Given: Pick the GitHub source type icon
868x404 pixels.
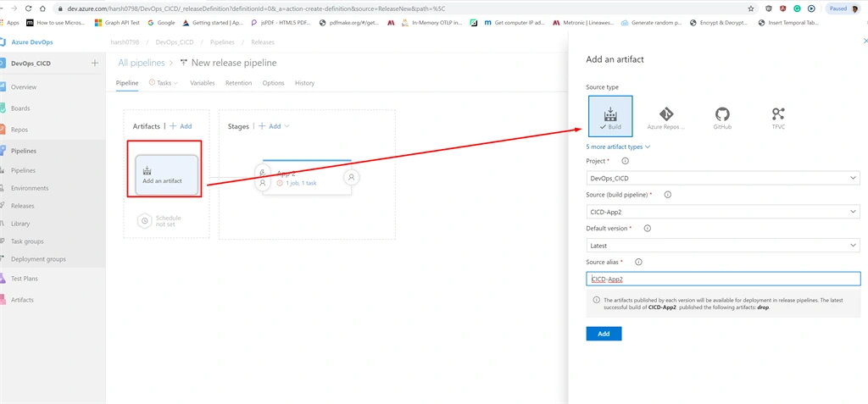Looking at the screenshot, I should coord(722,119).
